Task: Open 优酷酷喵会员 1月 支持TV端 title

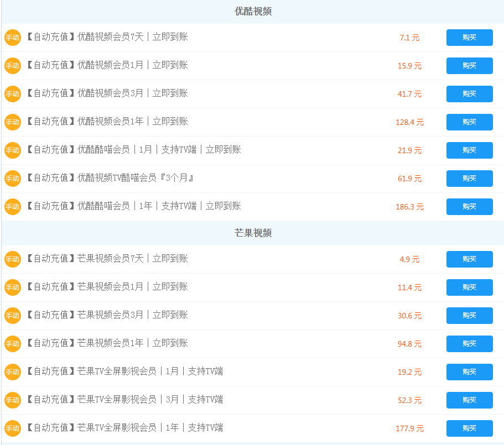Action: [133, 150]
